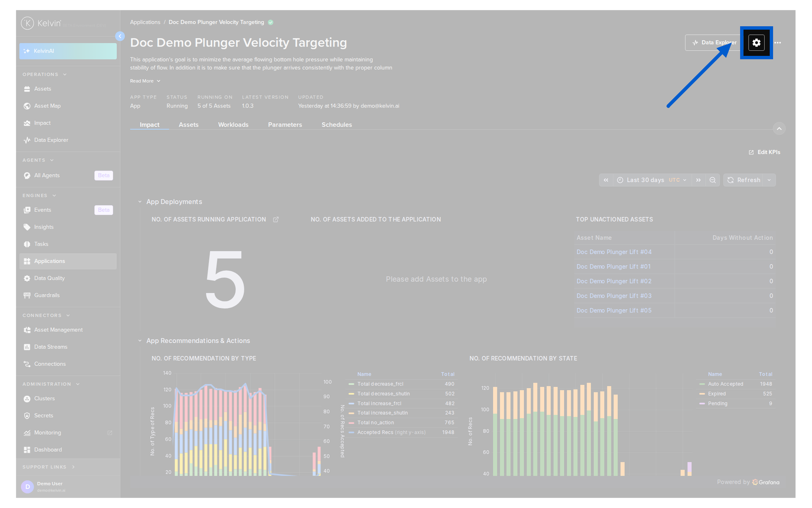This screenshot has height=508, width=812.
Task: Collapse the header with the up chevron
Action: (x=779, y=129)
